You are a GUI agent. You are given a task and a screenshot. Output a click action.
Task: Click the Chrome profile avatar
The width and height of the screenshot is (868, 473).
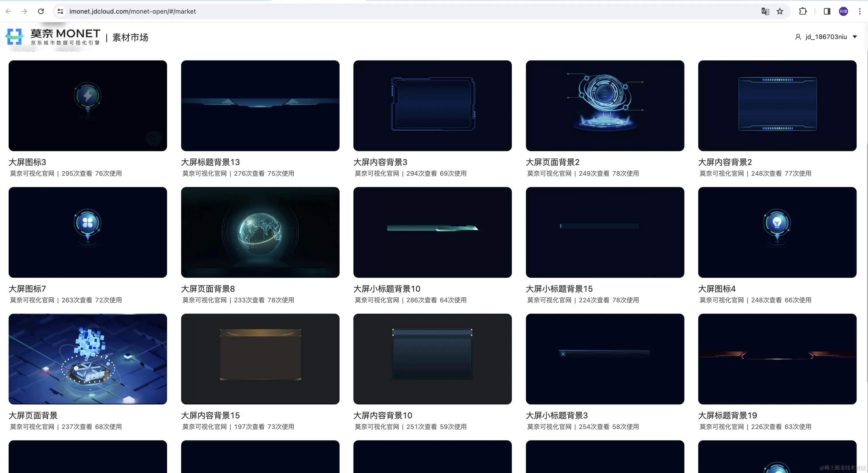coord(843,11)
